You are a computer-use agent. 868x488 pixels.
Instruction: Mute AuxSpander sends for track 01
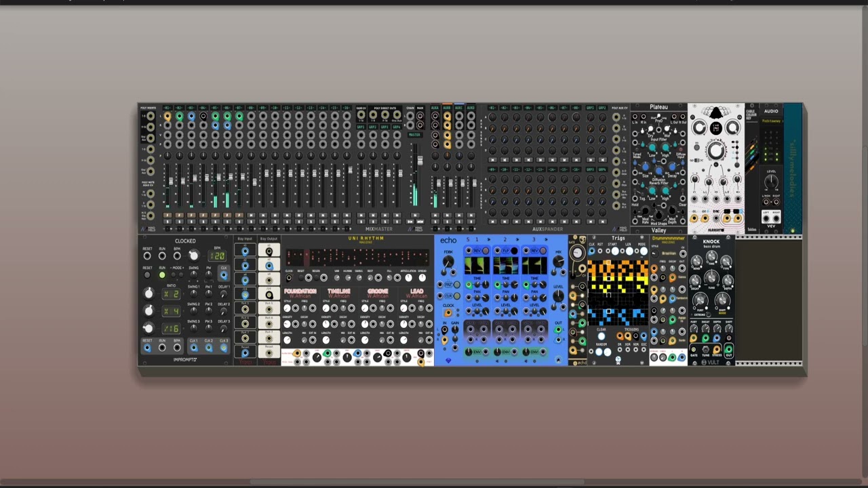point(492,159)
